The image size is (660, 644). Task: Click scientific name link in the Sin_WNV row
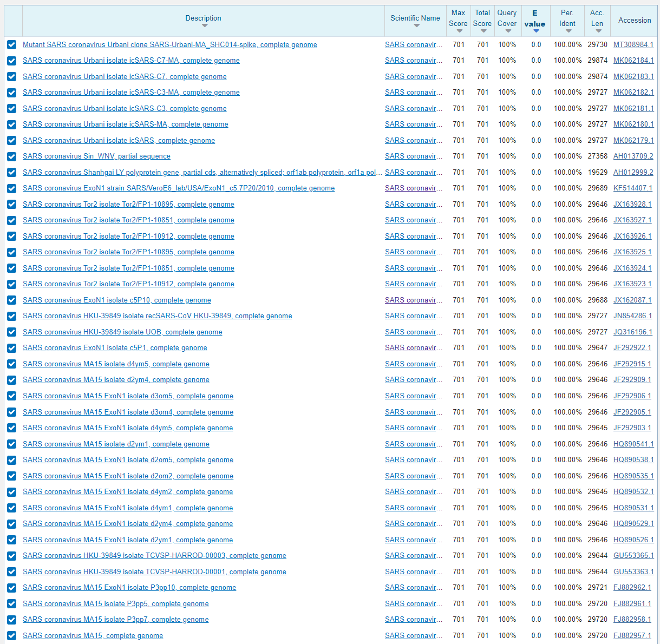(x=413, y=156)
